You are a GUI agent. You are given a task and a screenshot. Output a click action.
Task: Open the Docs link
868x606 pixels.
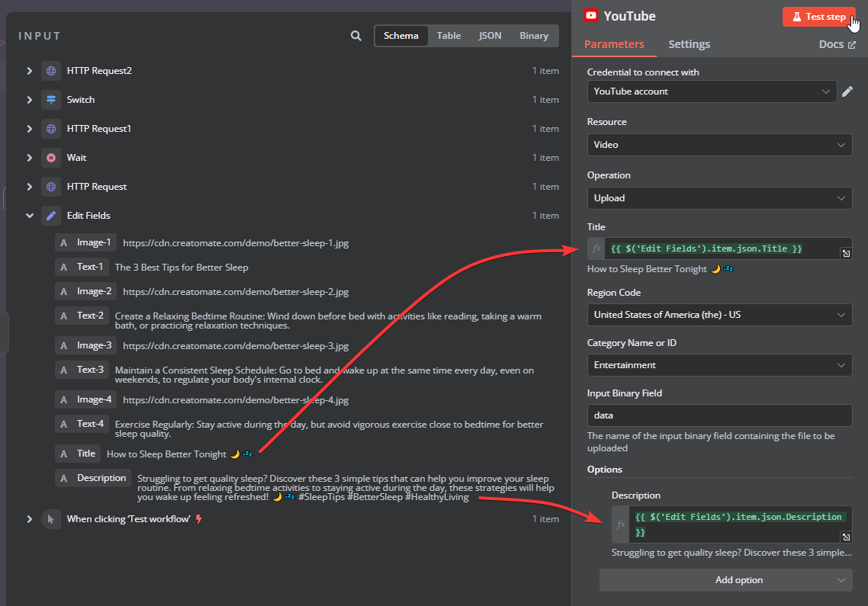pos(837,44)
